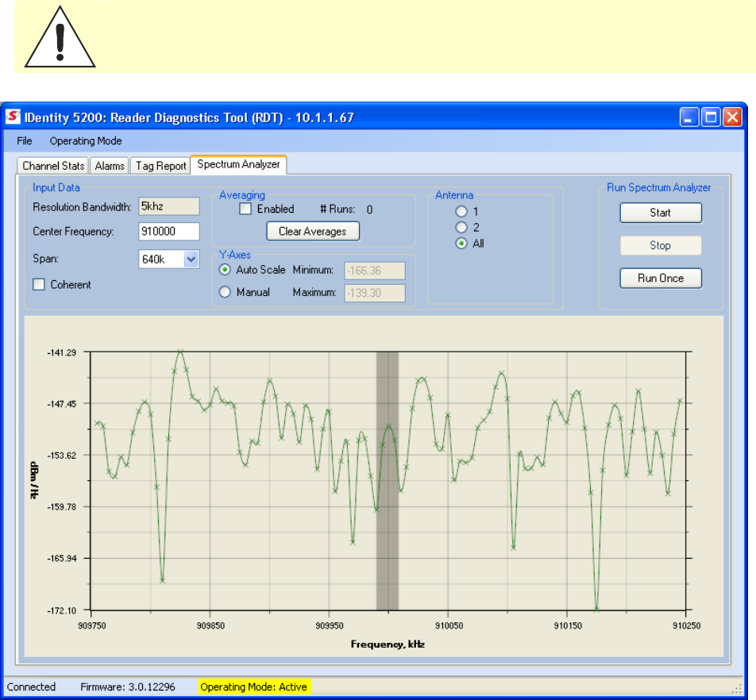Click the Y-Axes Maximum field
This screenshot has width=756, height=700.
pyautogui.click(x=375, y=293)
